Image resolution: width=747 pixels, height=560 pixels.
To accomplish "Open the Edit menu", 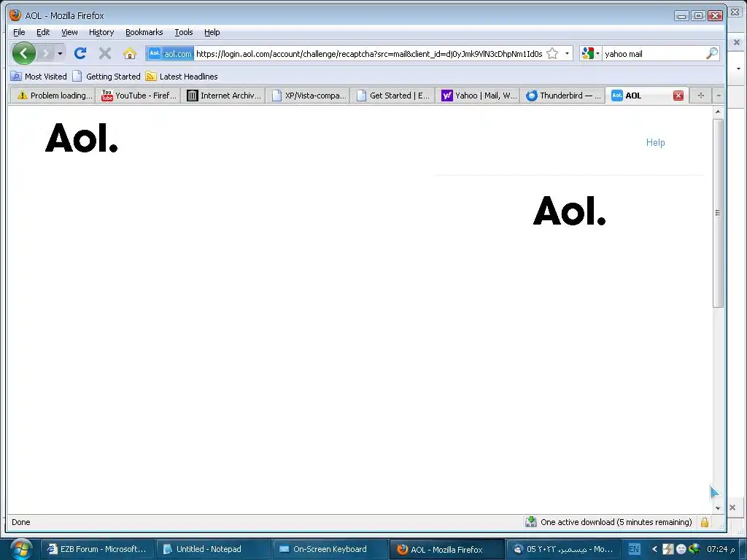I will click(43, 32).
